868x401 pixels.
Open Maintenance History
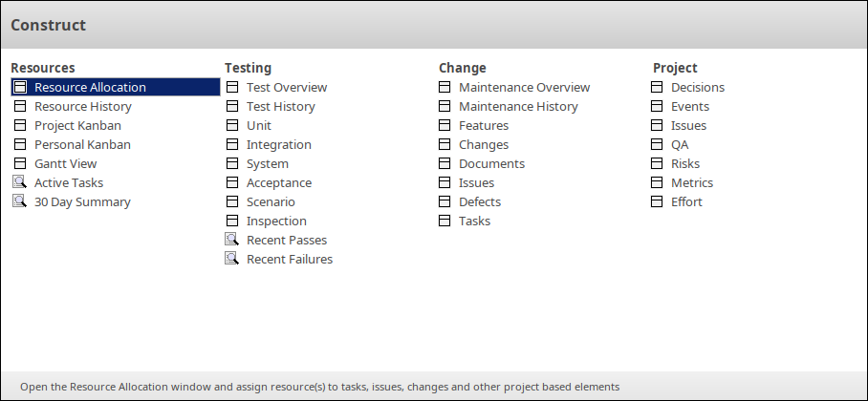(x=518, y=106)
